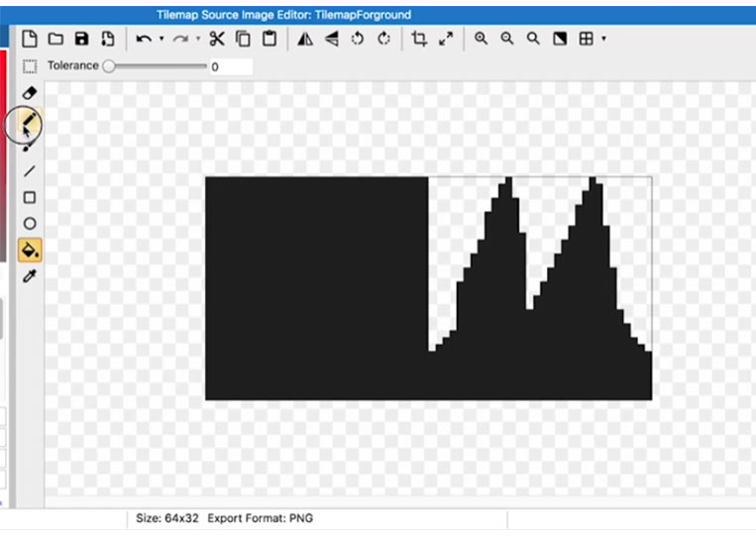Copy the selection

[243, 39]
